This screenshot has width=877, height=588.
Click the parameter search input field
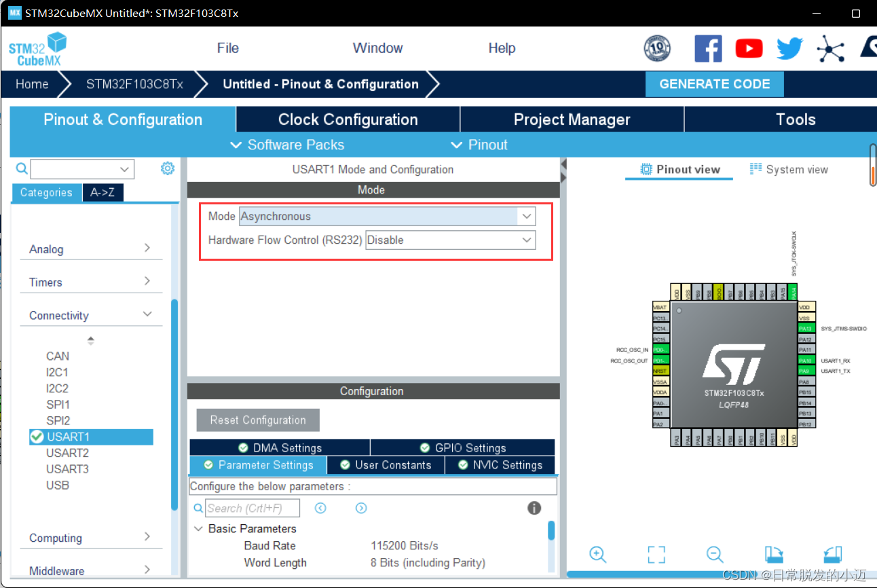point(253,508)
